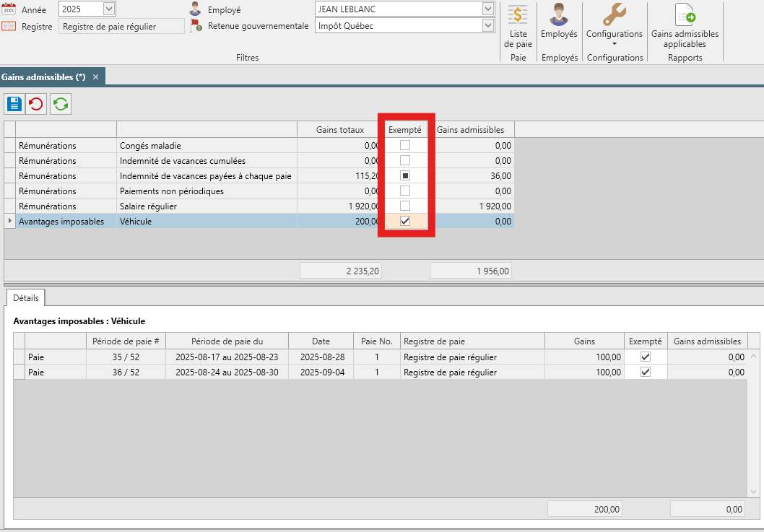This screenshot has height=532, width=764.
Task: Click the Année calendar icon
Action: pyautogui.click(x=9, y=9)
